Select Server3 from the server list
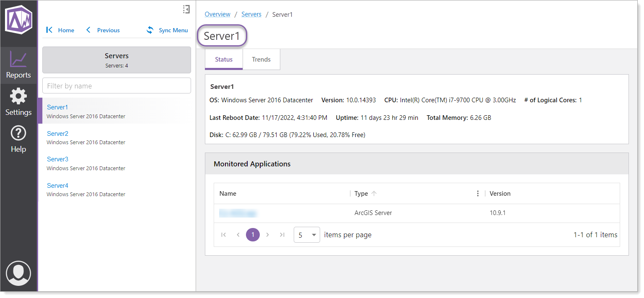644x298 pixels. click(57, 159)
